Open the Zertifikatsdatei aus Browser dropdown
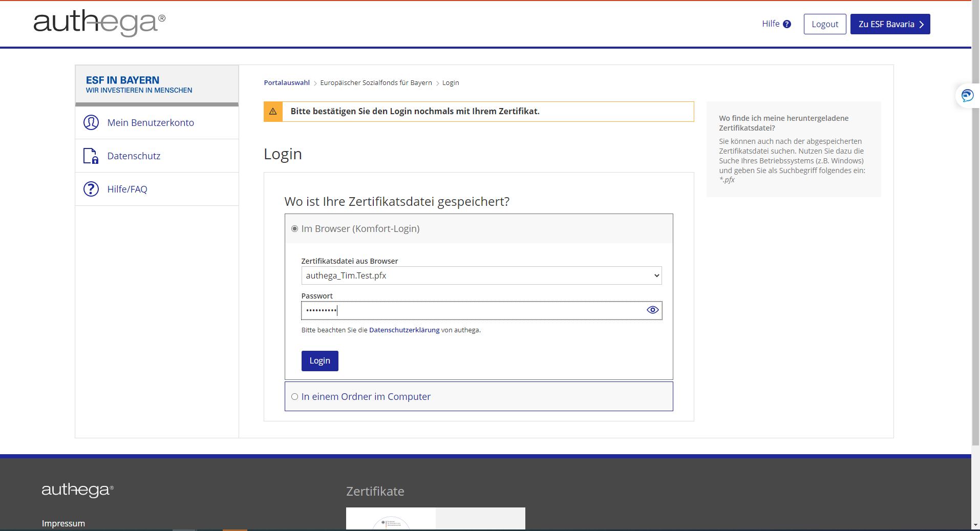The height and width of the screenshot is (531, 980). (x=481, y=275)
